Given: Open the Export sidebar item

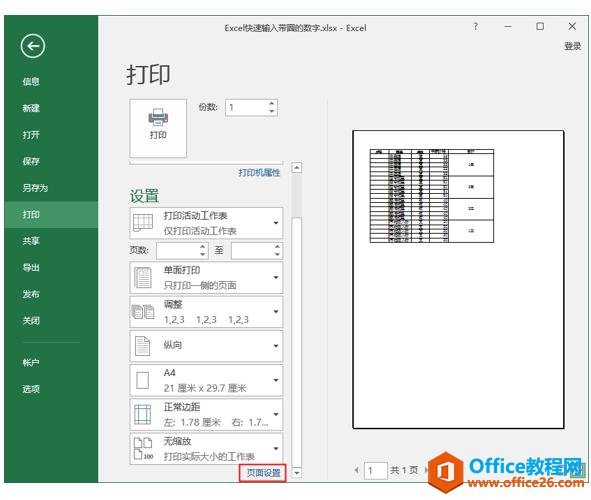Looking at the screenshot, I should (31, 268).
